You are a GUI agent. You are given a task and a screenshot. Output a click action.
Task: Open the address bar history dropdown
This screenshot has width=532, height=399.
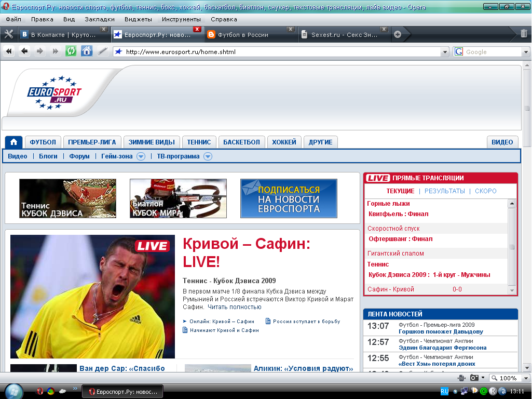[444, 52]
